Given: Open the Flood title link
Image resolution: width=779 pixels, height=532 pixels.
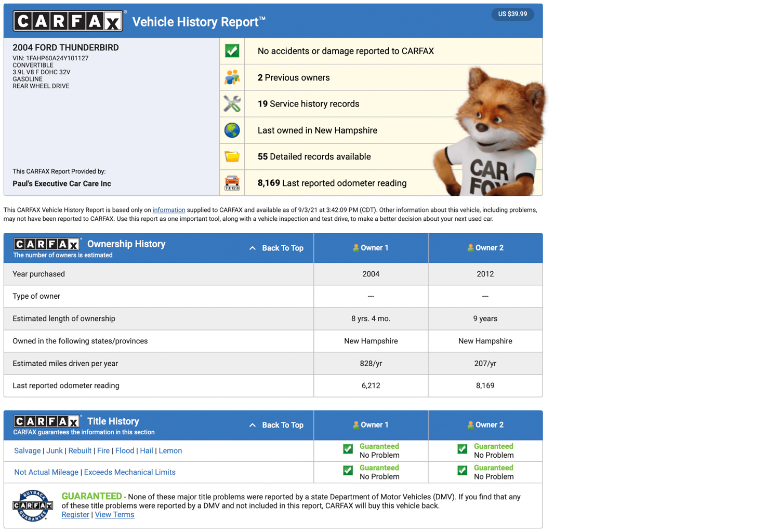Looking at the screenshot, I should (x=125, y=451).
